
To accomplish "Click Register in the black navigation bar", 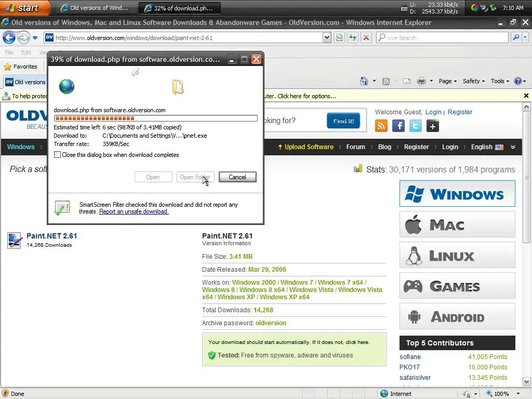I will click(x=416, y=147).
